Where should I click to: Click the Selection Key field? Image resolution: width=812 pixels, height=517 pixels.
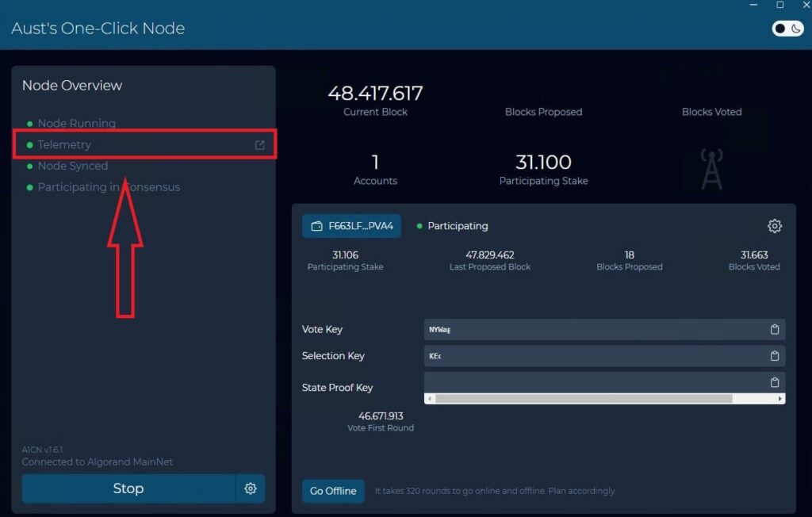pos(595,356)
